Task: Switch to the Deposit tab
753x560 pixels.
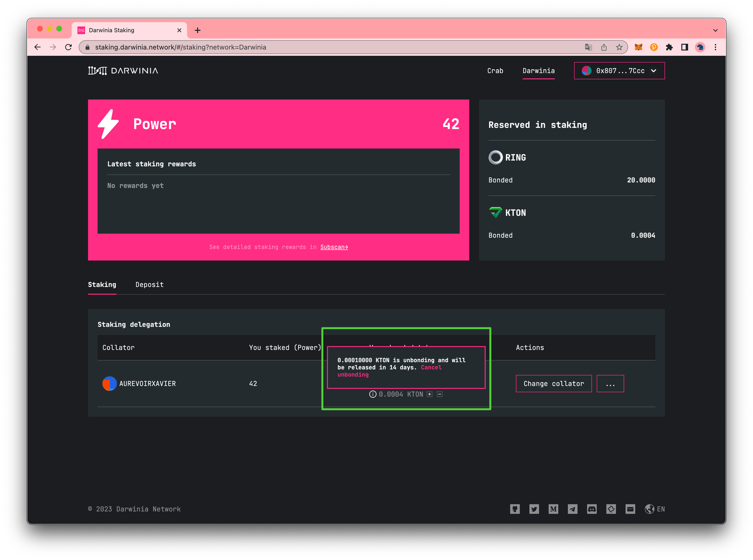Action: [149, 284]
